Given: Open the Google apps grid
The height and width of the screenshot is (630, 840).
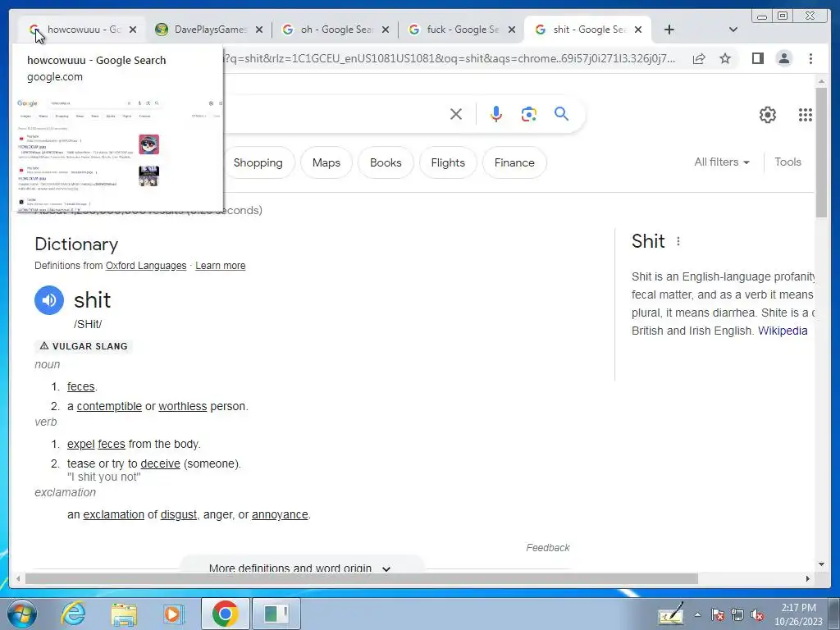Looking at the screenshot, I should tap(806, 115).
